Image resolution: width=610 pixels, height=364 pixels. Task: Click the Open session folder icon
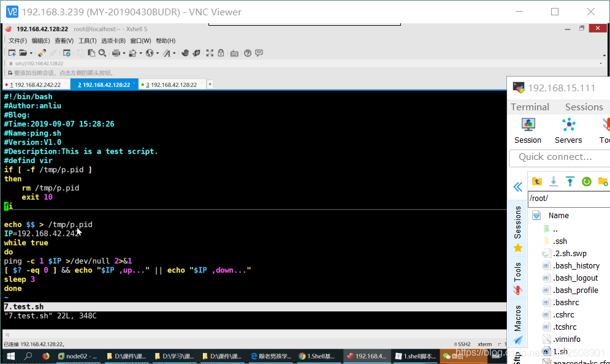tap(23, 53)
